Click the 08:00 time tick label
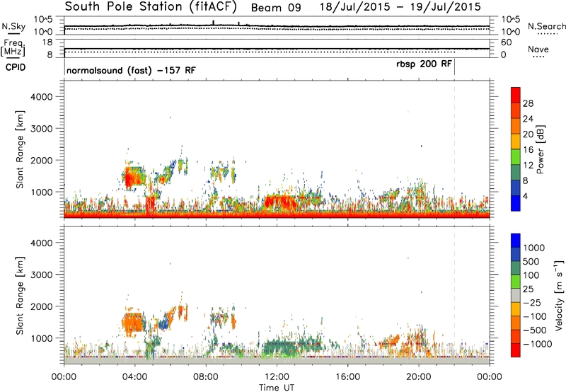566x392 pixels. [205, 377]
